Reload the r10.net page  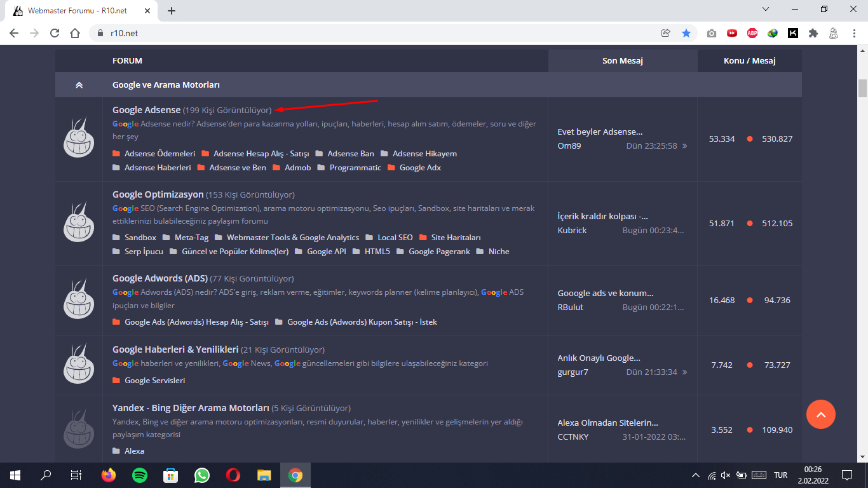coord(55,33)
